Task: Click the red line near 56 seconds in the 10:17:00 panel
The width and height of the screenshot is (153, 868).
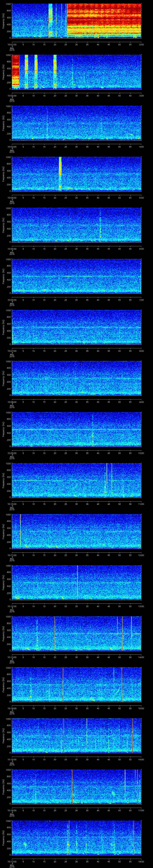Action: click(133, 837)
